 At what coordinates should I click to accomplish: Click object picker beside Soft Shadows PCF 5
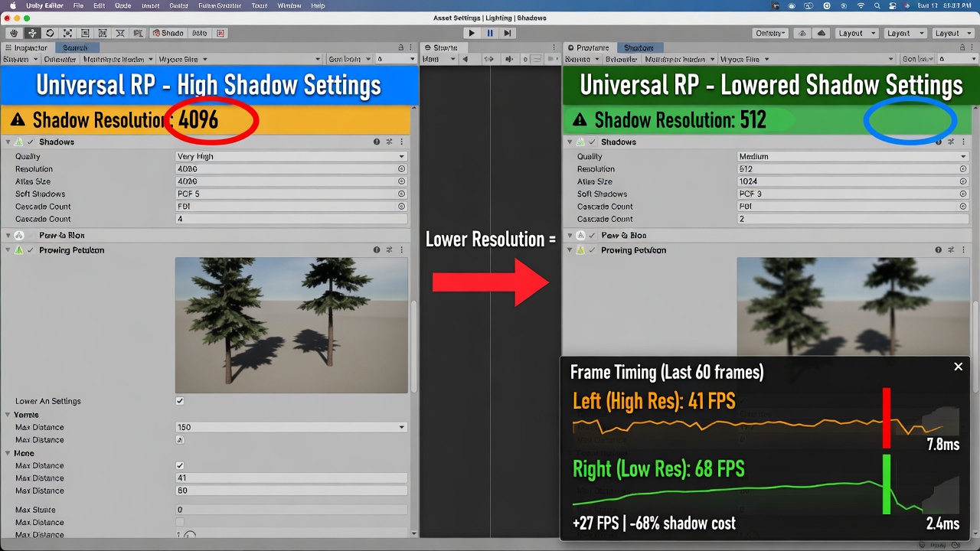point(401,194)
